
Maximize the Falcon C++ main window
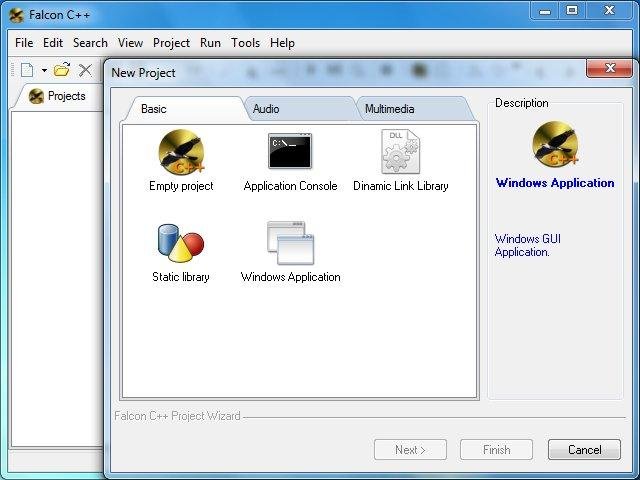[x=572, y=11]
